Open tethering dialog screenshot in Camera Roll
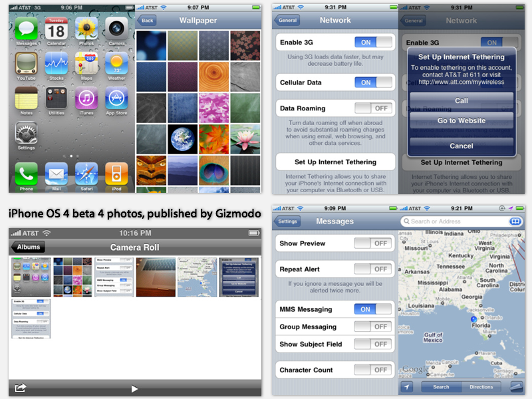532x399 pixels. click(239, 277)
